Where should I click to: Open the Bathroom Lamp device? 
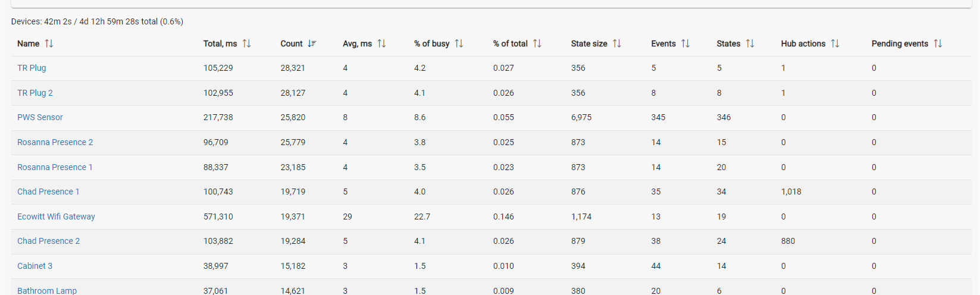click(x=47, y=290)
